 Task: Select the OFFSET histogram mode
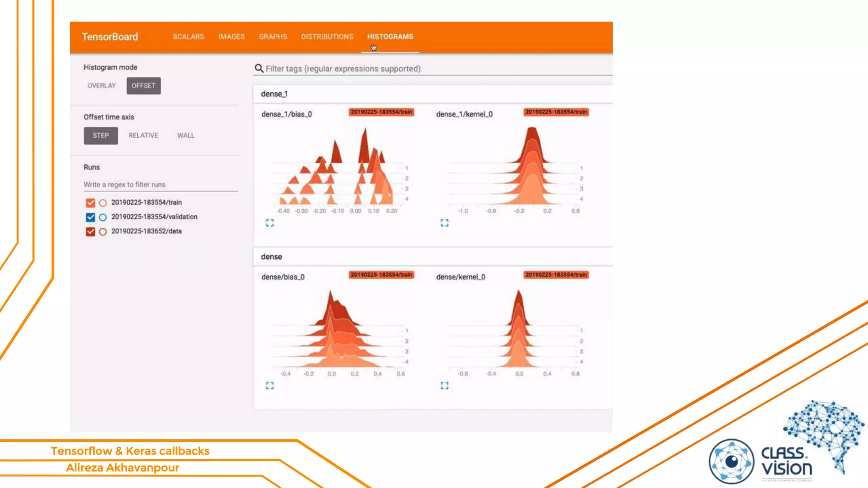click(x=144, y=86)
